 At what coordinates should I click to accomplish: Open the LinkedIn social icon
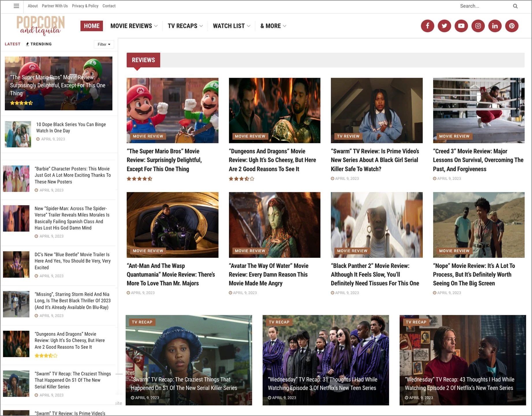[x=495, y=26]
